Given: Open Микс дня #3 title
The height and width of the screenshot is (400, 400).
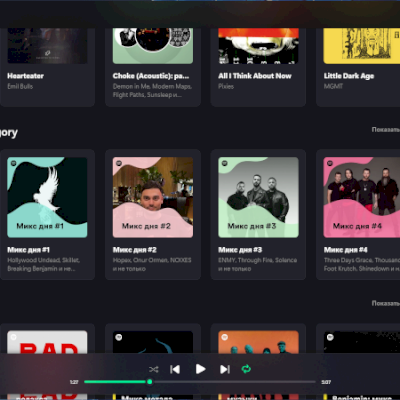Looking at the screenshot, I should (x=240, y=250).
